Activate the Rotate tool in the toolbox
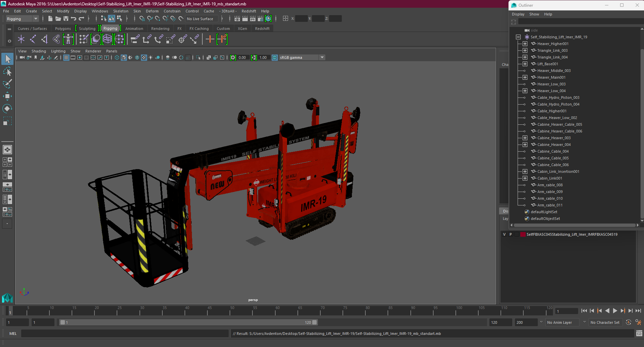This screenshot has width=644, height=347. coord(7,108)
